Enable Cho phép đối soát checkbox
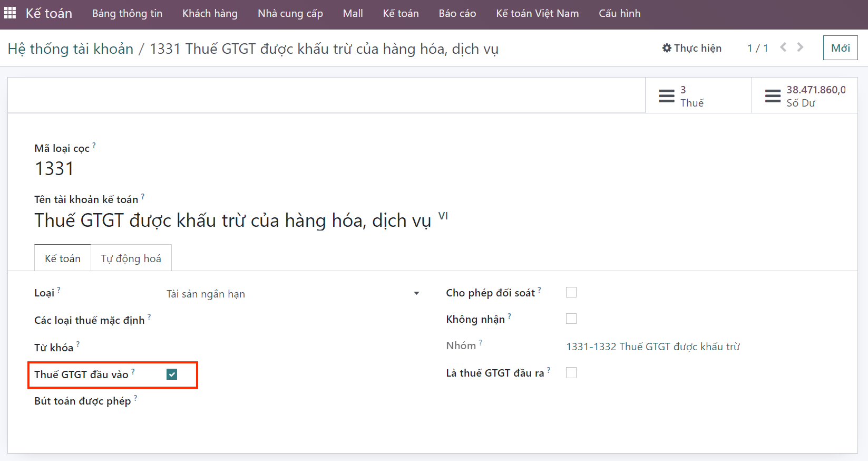This screenshot has width=868, height=461. 571,292
